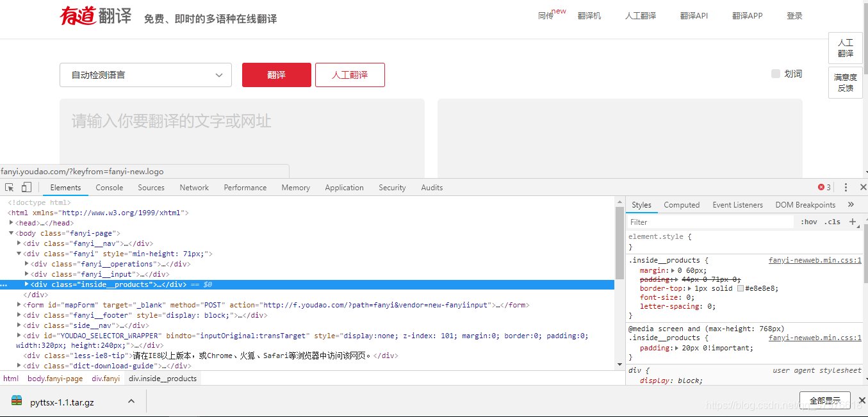Expand margin shorthand triangle in Styles
The image size is (868, 417).
pos(673,271)
